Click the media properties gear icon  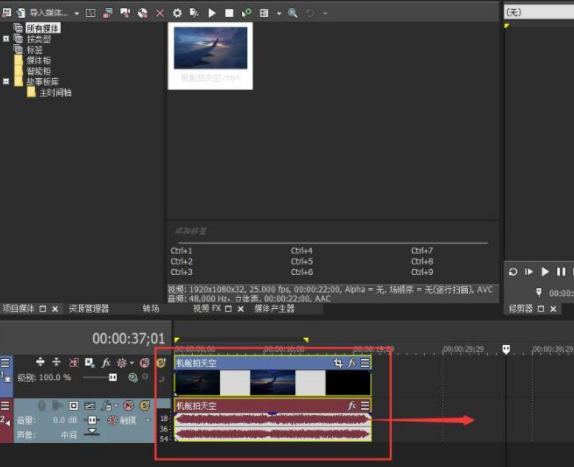pyautogui.click(x=177, y=13)
